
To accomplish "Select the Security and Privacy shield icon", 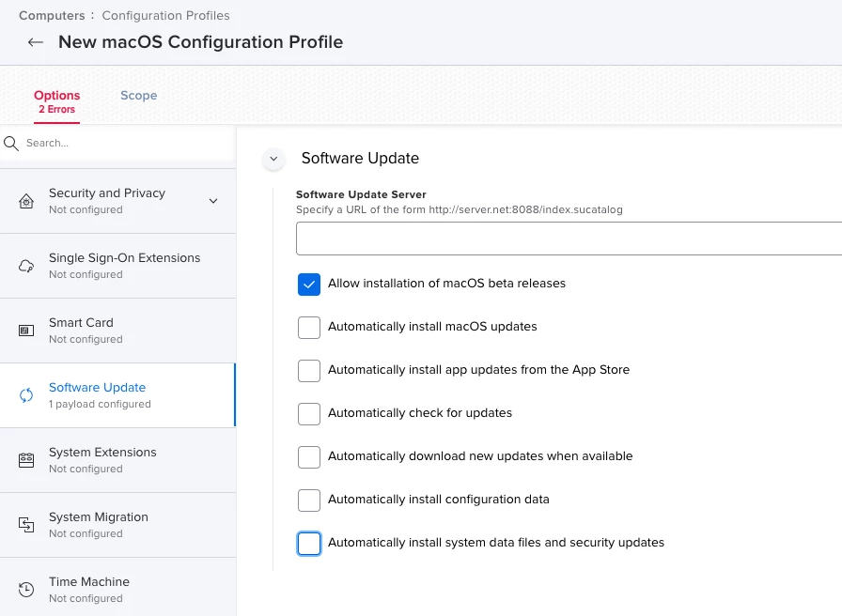I will tap(26, 201).
